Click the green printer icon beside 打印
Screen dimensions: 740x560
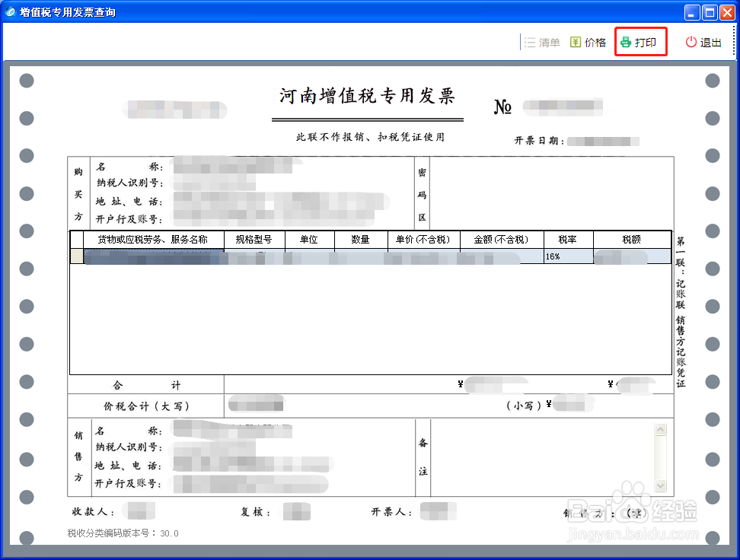coord(627,43)
